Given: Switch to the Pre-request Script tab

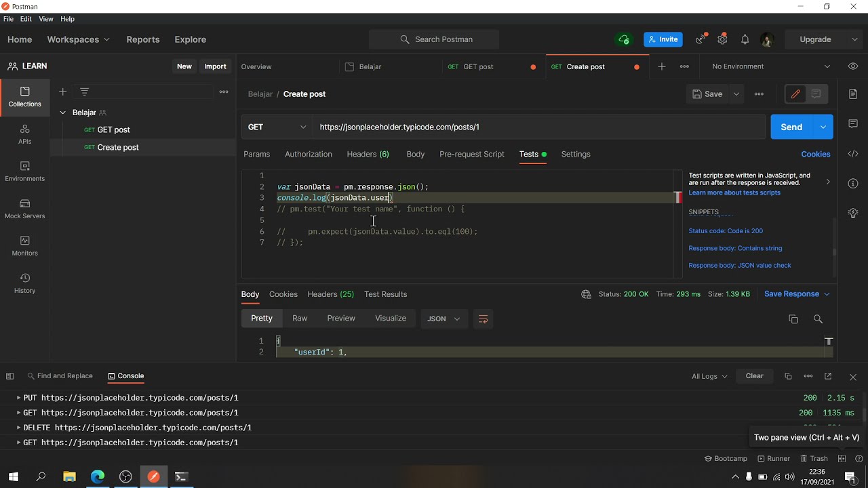Looking at the screenshot, I should 472,155.
